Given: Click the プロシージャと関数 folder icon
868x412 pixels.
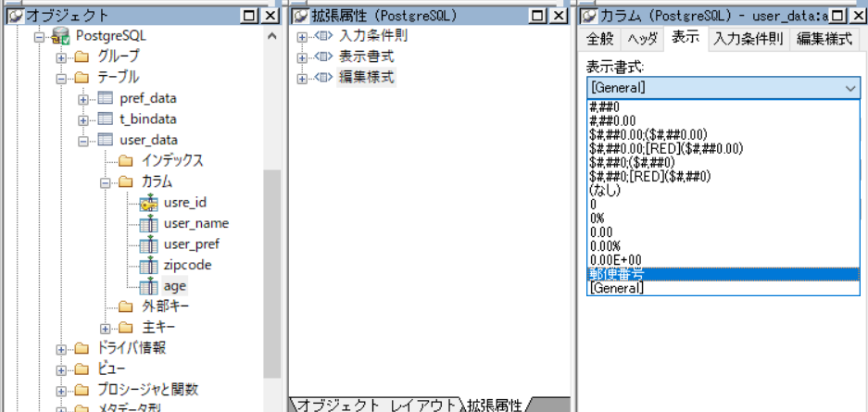Looking at the screenshot, I should click(82, 390).
